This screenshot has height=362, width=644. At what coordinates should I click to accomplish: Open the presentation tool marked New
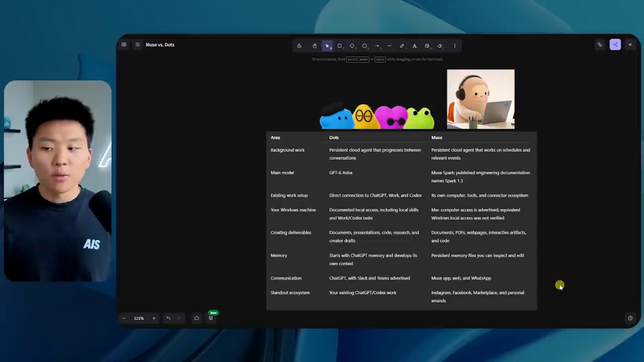(211, 318)
